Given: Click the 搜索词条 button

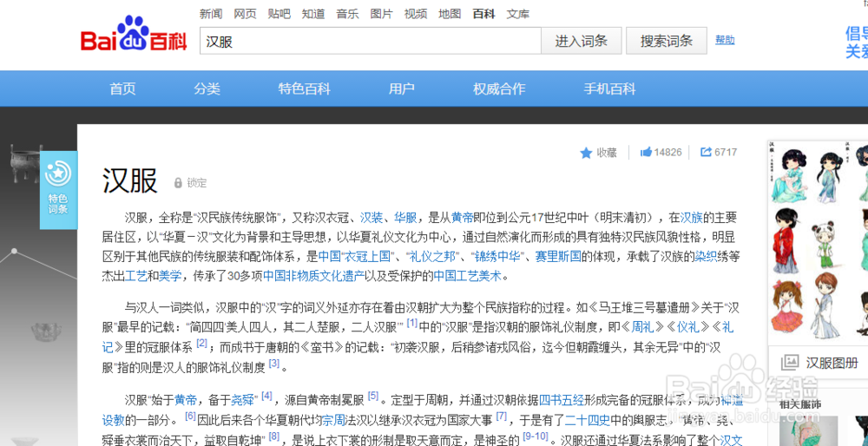Looking at the screenshot, I should tap(667, 41).
